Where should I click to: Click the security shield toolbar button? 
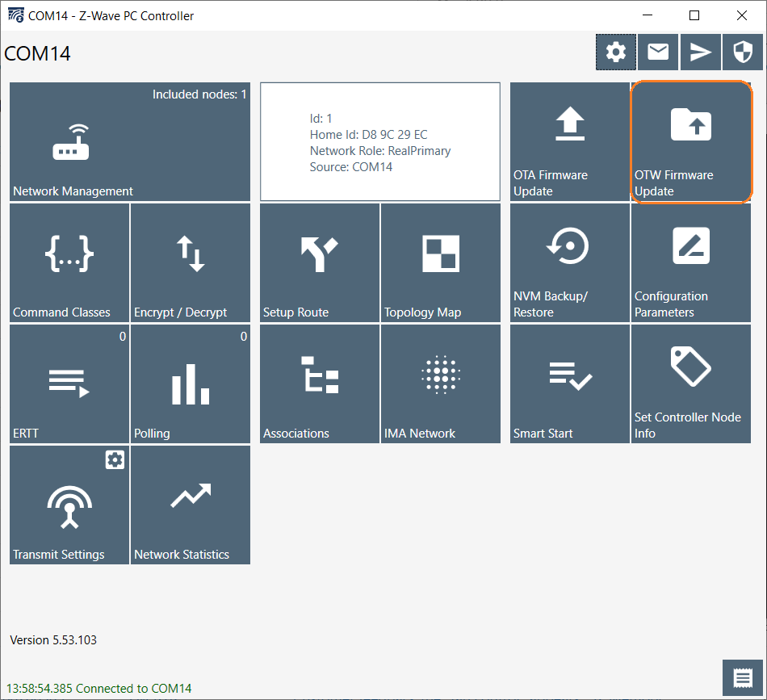(742, 52)
